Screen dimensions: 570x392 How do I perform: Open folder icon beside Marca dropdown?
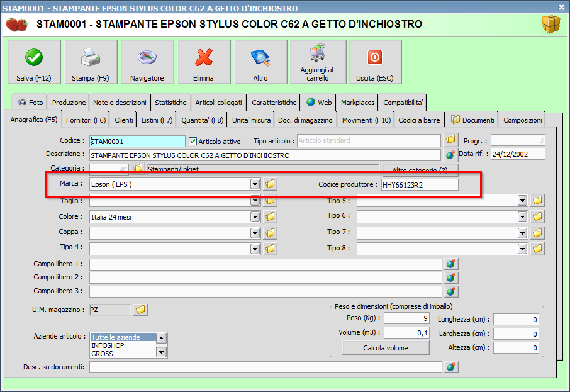click(x=270, y=184)
